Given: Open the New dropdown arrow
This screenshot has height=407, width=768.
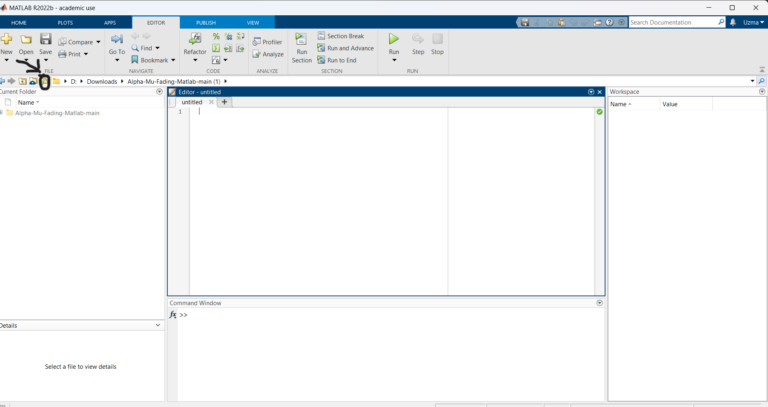Looking at the screenshot, I should (x=6, y=60).
